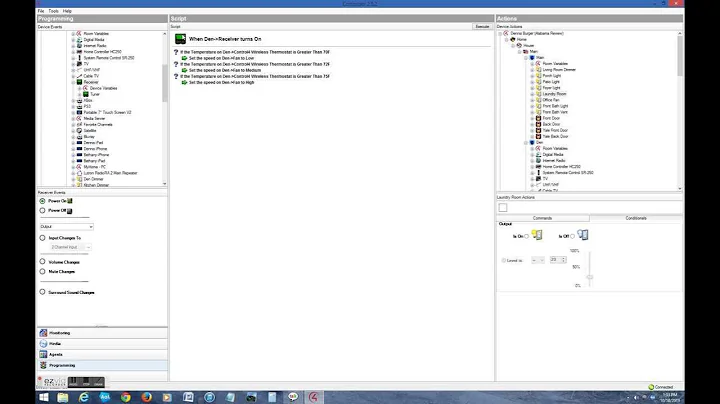Open the Media view
The width and height of the screenshot is (720, 404).
[x=102, y=343]
